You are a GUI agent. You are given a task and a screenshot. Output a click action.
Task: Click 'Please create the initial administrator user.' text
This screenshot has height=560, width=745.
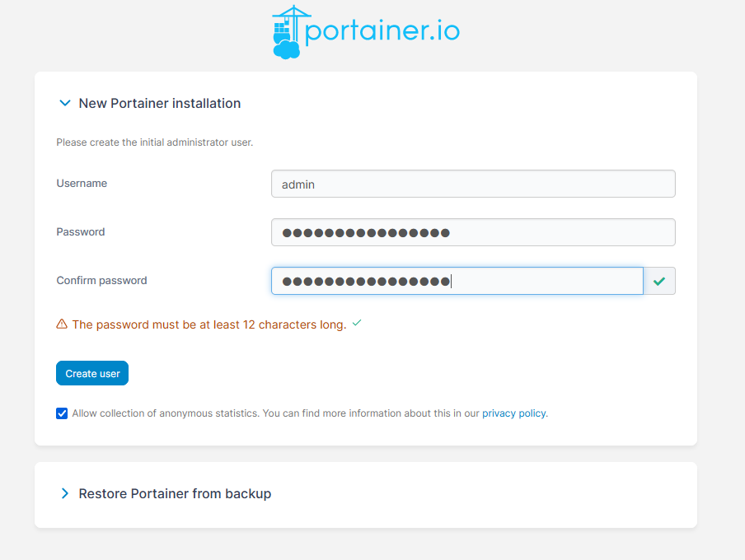pyautogui.click(x=154, y=142)
